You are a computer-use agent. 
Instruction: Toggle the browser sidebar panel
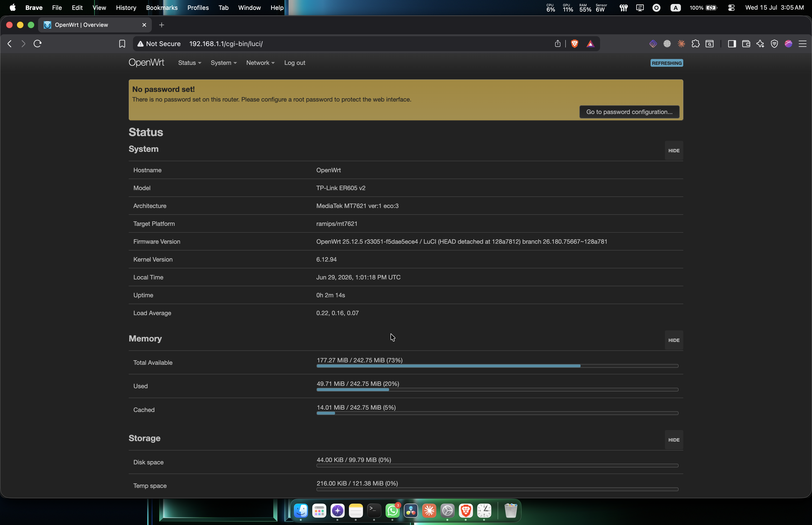(732, 44)
